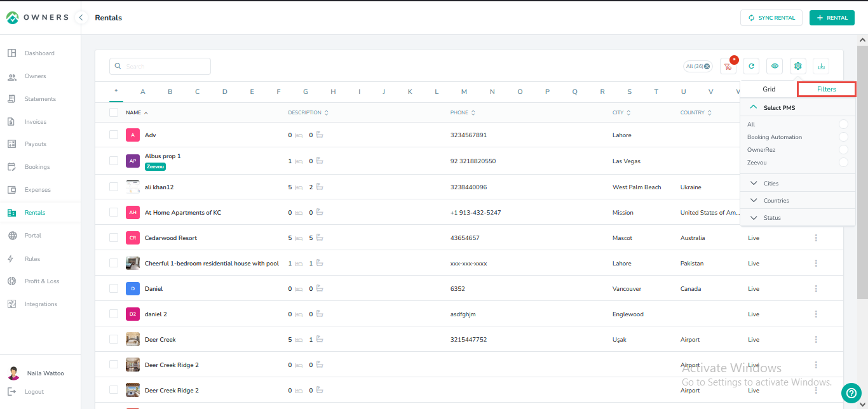Open row menu for Deer Creek
This screenshot has width=868, height=409.
816,340
